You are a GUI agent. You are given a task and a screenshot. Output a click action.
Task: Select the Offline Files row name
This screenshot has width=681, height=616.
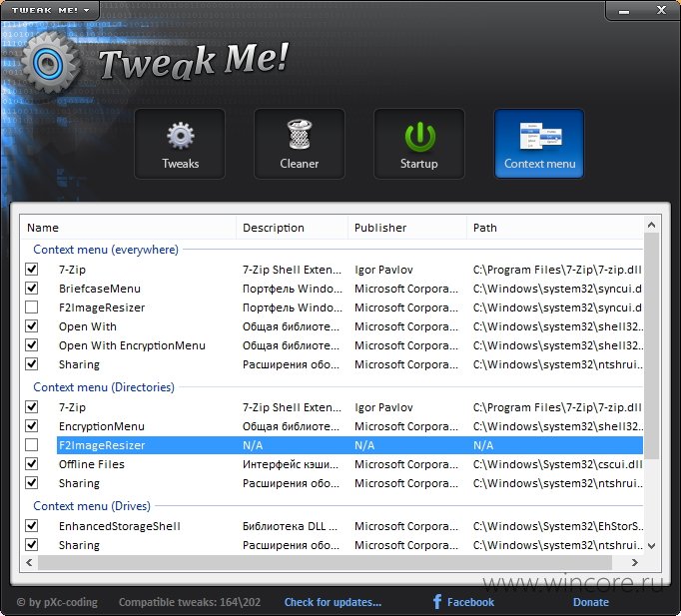(x=92, y=464)
